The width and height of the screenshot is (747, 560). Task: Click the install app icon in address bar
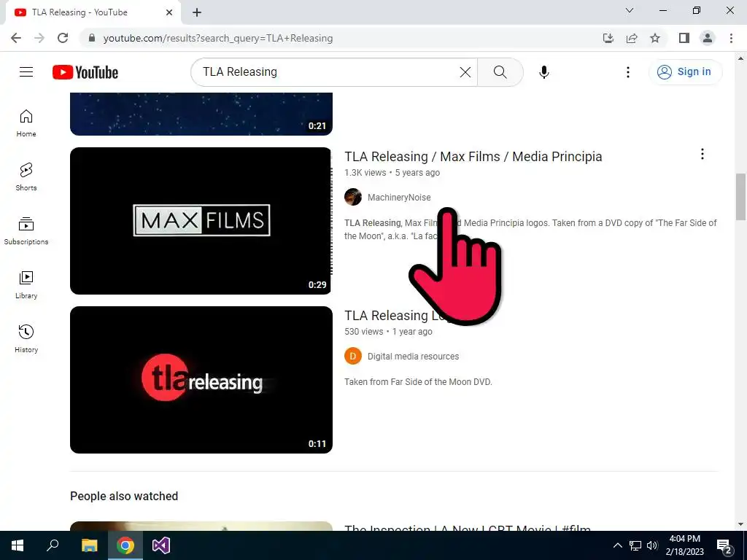[608, 38]
